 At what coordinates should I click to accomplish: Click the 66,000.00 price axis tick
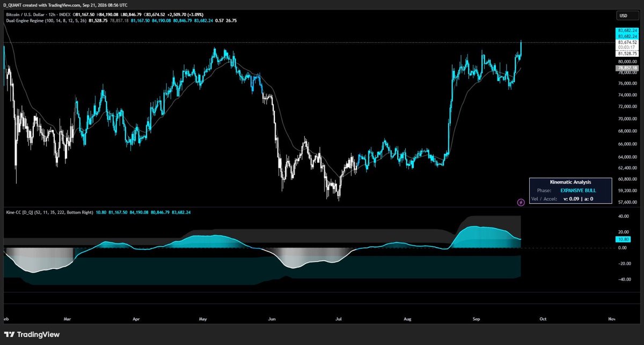627,144
